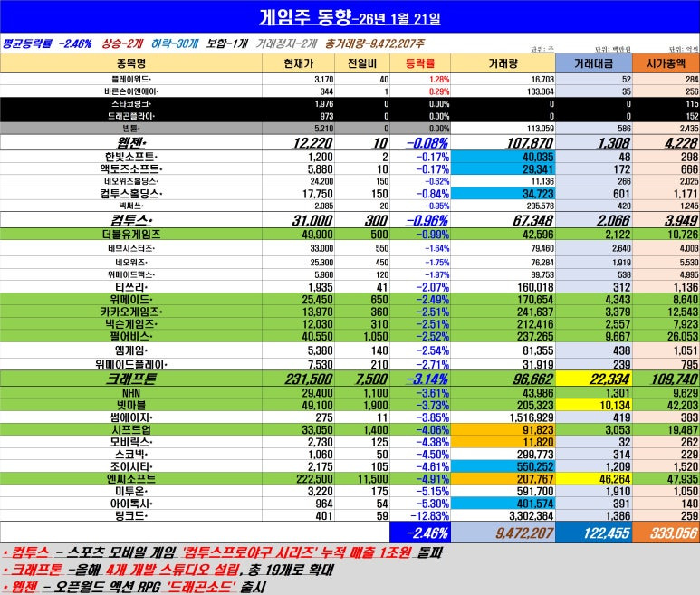The height and width of the screenshot is (595, 700).
Task: Select the 더블유게임즈 row name
Action: coord(131,235)
